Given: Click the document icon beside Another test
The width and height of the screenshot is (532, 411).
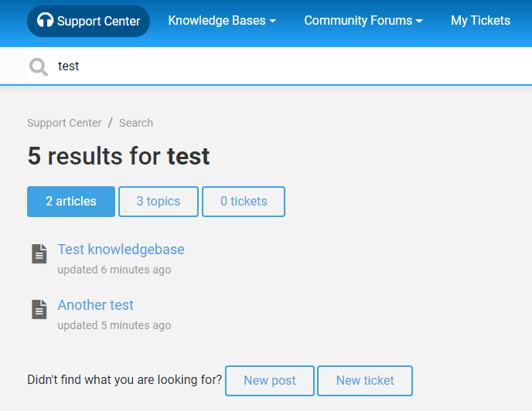Looking at the screenshot, I should [x=39, y=309].
